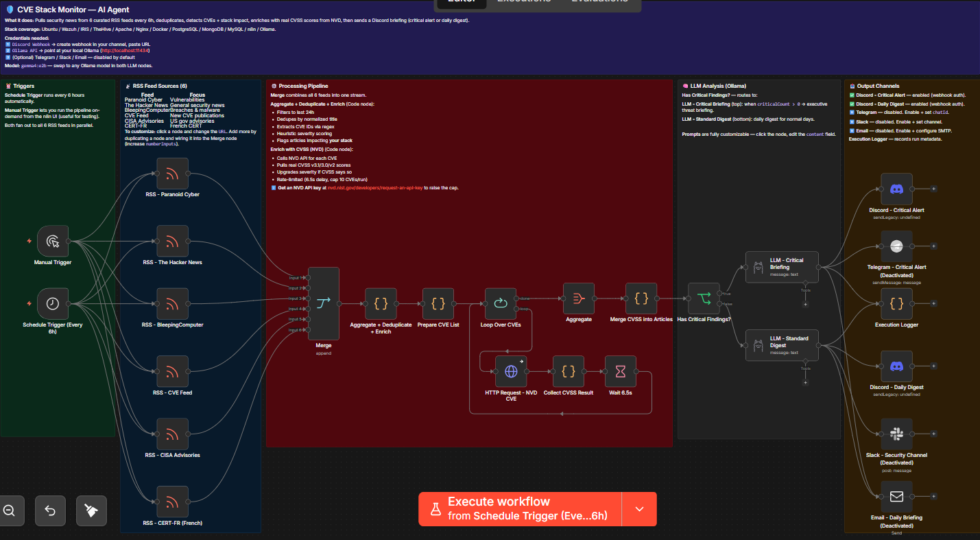Select the Manual Trigger node
Screen dimensions: 980x540
click(x=53, y=241)
